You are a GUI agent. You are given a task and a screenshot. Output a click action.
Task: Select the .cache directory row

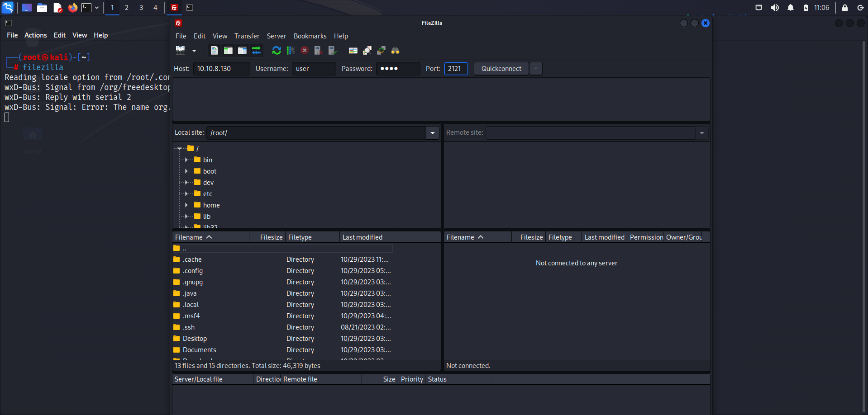point(283,259)
